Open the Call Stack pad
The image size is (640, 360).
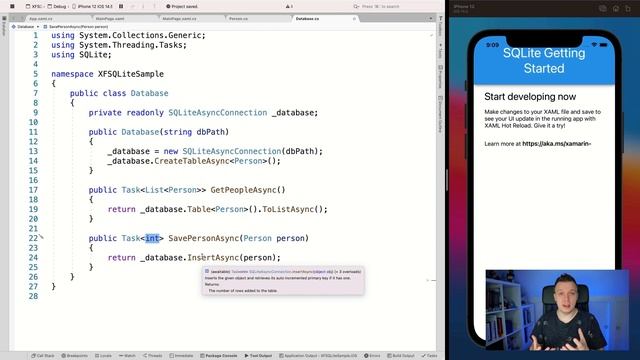click(x=43, y=356)
